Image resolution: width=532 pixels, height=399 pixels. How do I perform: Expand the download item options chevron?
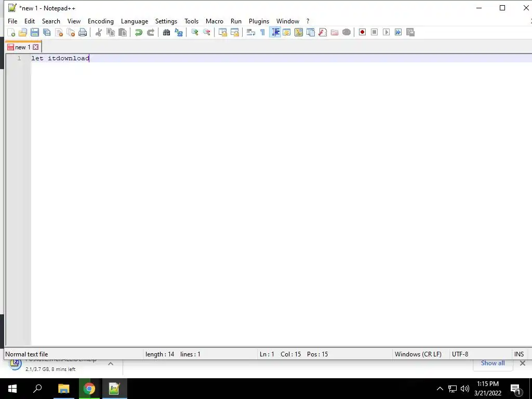(111, 364)
